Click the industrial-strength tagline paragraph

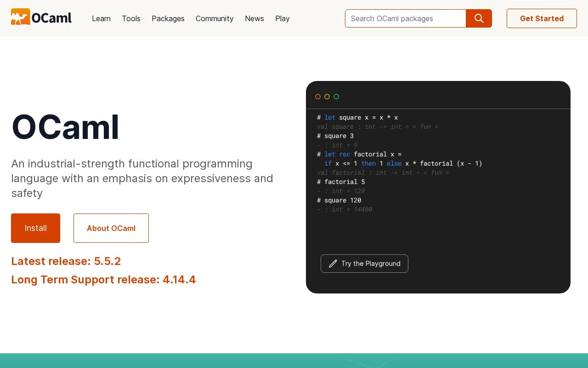[x=142, y=178]
